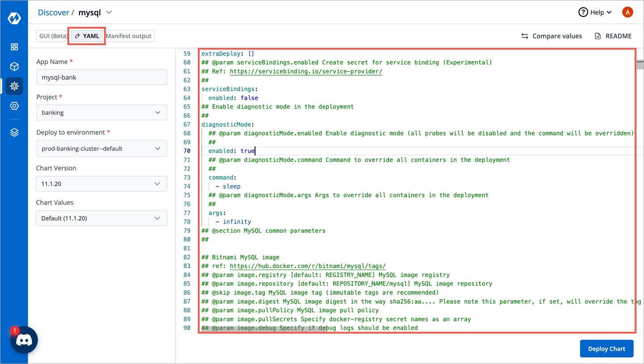Click the stacked layers sidebar icon
This screenshot has height=364, width=644.
point(14,132)
